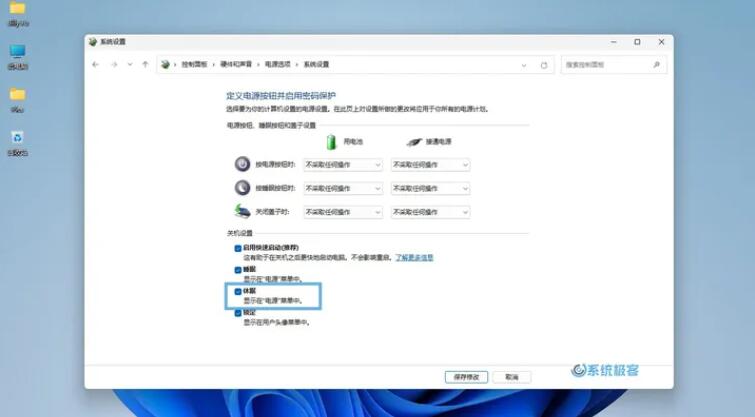Screen dimensions: 755x417
Task: Click the power button icon in the settings list
Action: [x=242, y=164]
